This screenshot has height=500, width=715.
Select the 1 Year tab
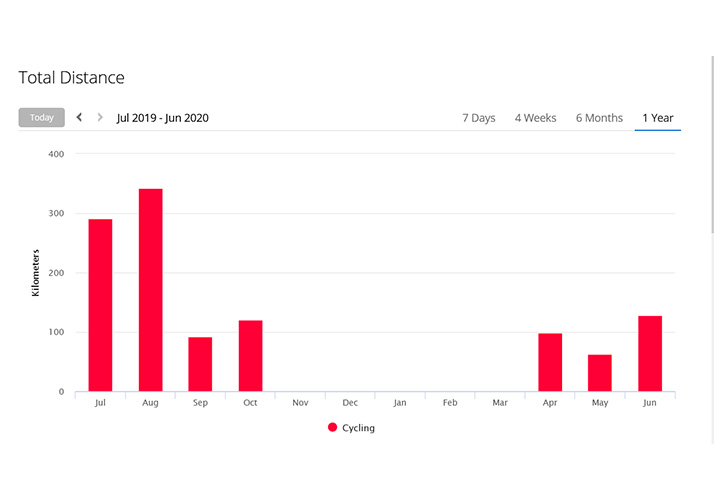657,118
